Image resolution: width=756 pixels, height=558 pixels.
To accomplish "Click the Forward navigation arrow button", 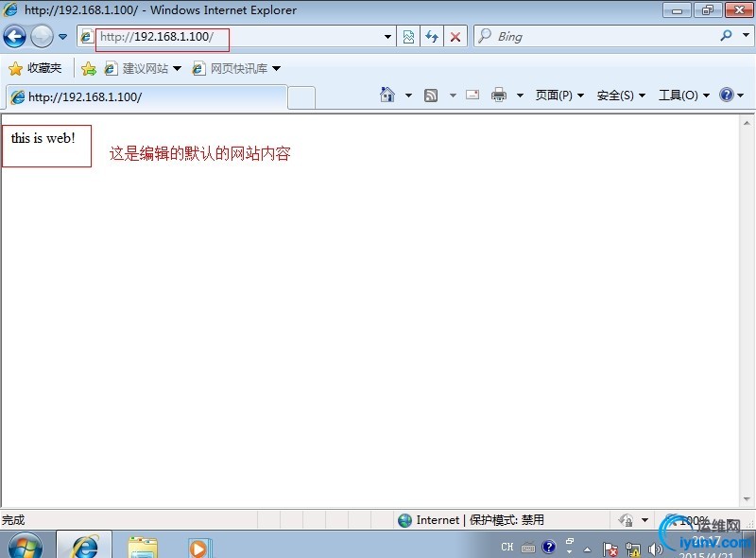I will click(42, 36).
